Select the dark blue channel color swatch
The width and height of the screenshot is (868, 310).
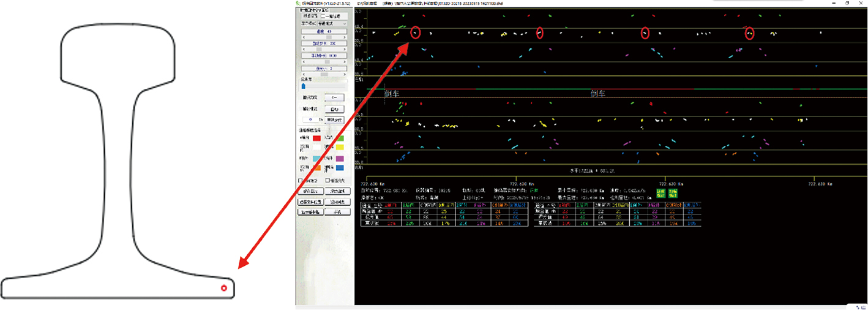340,168
